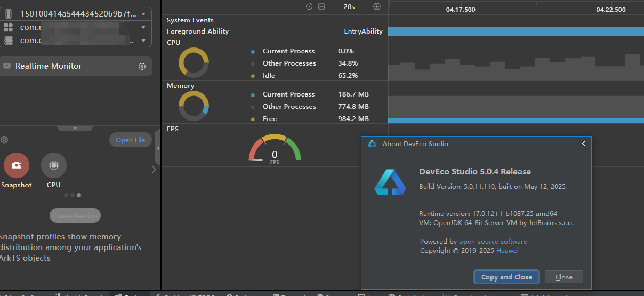
Task: Expand the device selection dropdown
Action: tap(143, 13)
